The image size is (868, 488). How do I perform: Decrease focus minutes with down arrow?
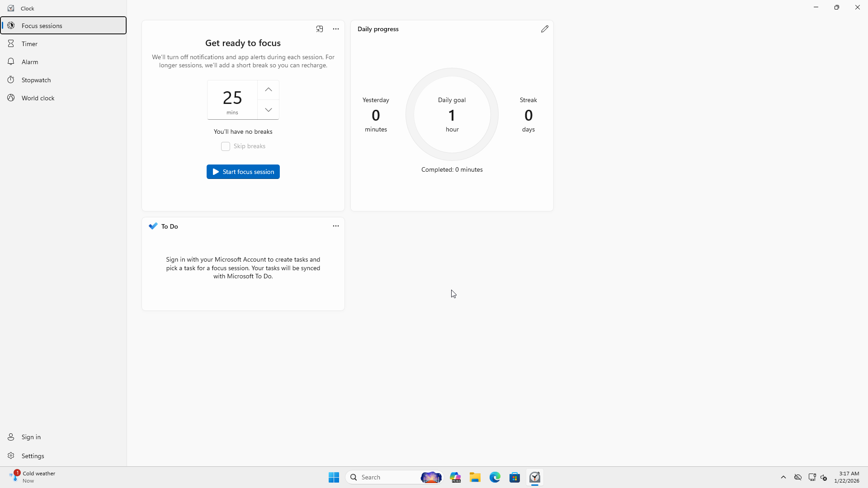pyautogui.click(x=269, y=110)
